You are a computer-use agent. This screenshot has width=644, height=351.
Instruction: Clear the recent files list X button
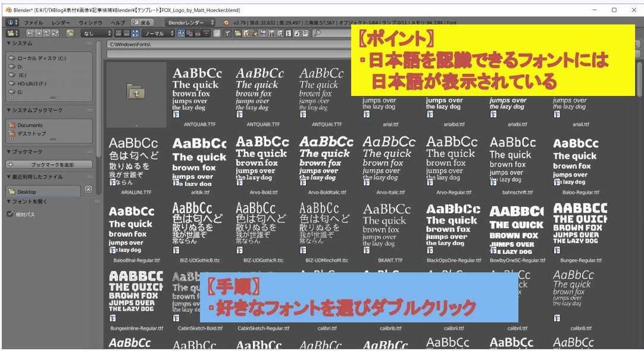point(88,190)
